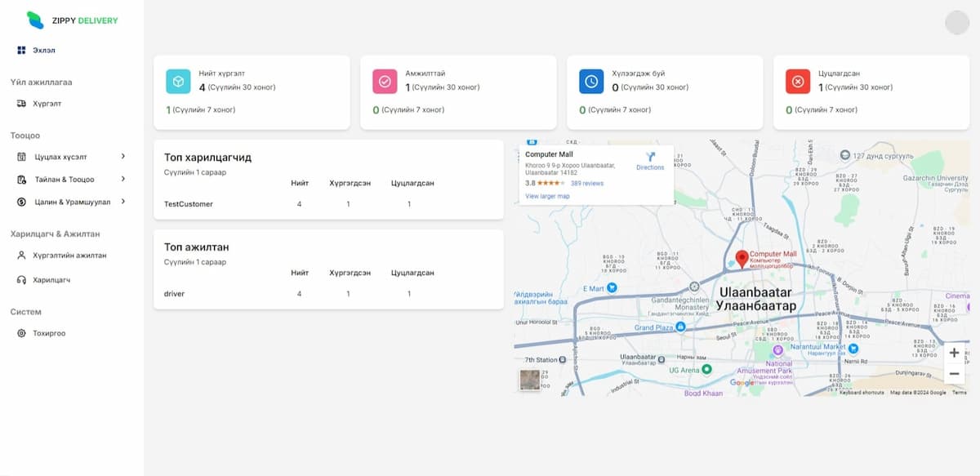Open the 389 reviews link
This screenshot has height=476, width=980.
click(x=587, y=184)
